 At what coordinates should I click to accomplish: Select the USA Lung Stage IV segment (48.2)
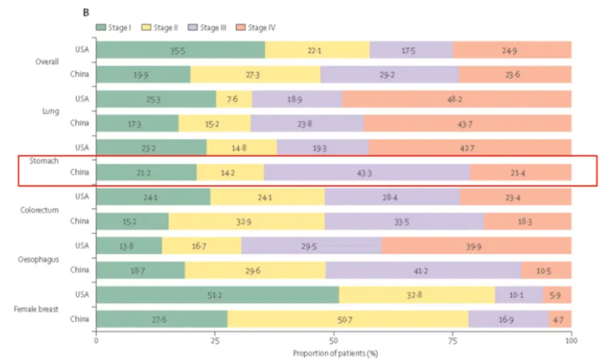click(x=456, y=99)
